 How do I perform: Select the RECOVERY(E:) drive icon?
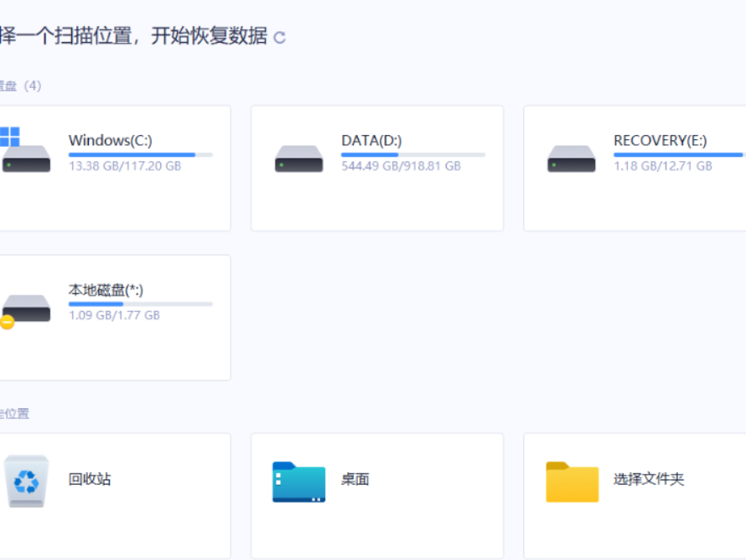[571, 158]
